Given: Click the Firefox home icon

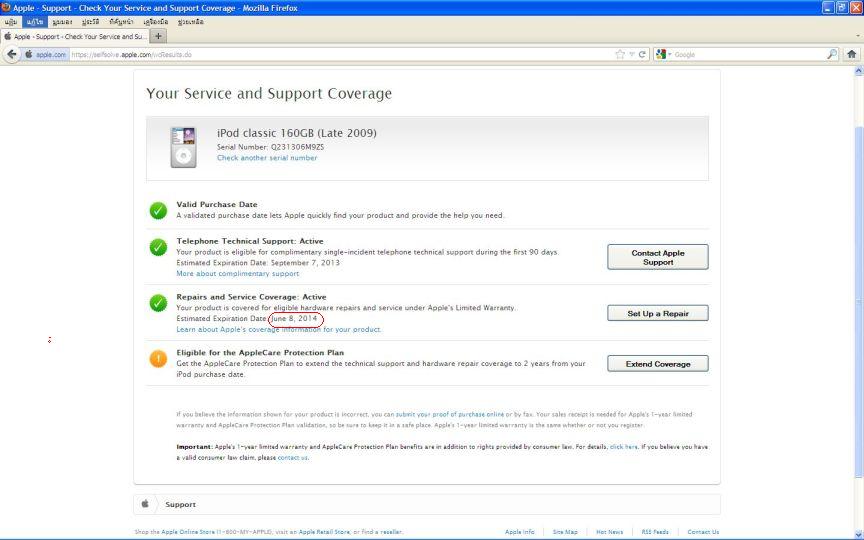Looking at the screenshot, I should click(x=852, y=54).
